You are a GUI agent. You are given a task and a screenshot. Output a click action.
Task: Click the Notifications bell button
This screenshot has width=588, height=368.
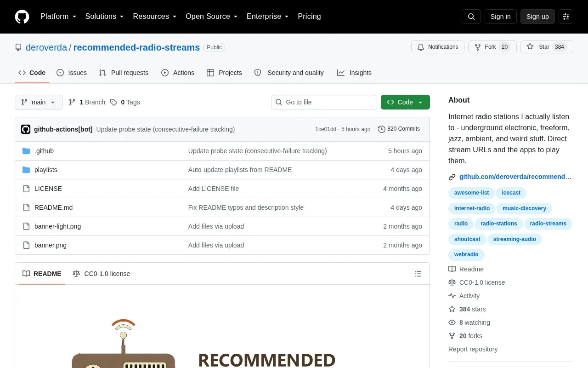[438, 47]
